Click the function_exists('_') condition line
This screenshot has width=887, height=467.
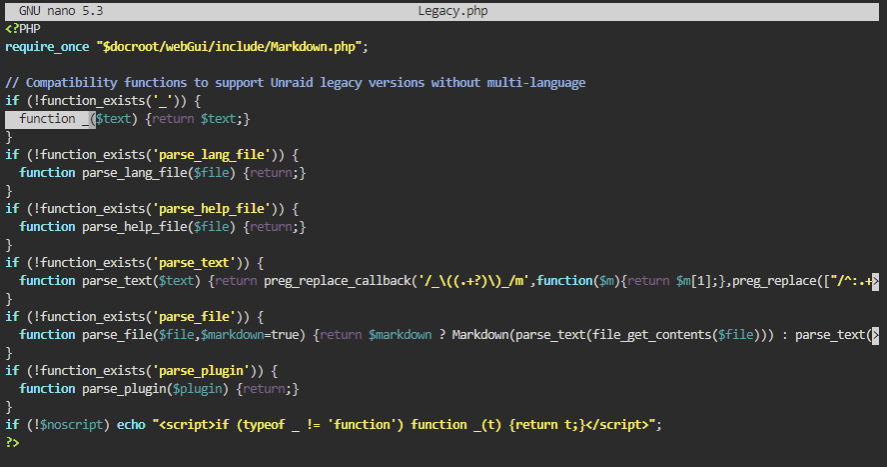pos(103,101)
